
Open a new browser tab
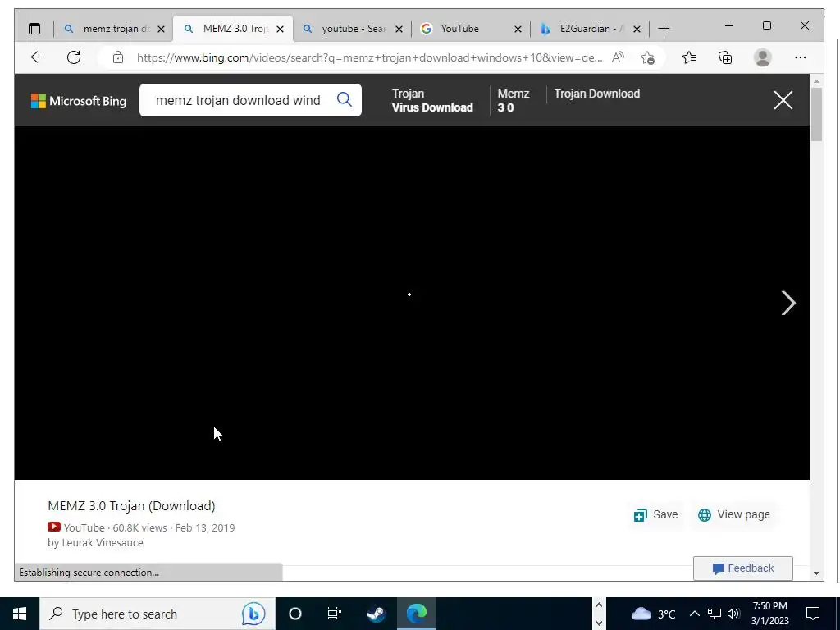tap(664, 29)
